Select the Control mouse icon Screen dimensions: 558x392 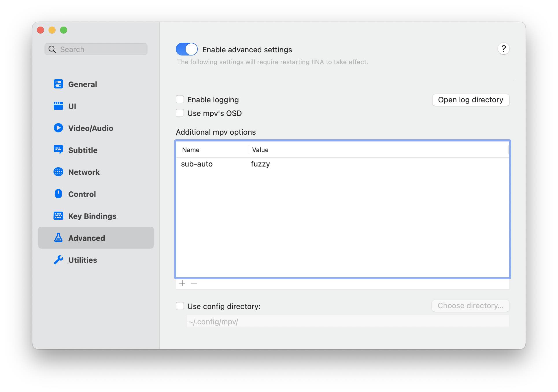[x=58, y=194]
